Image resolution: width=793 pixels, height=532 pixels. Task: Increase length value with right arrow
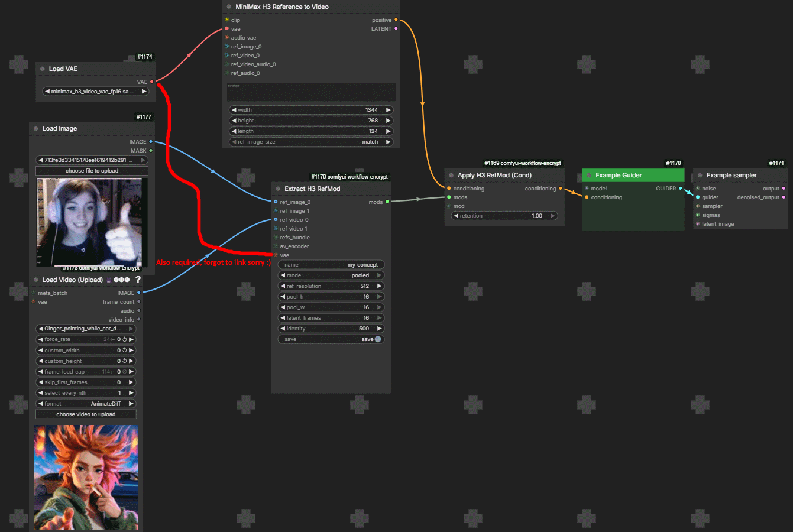(388, 131)
